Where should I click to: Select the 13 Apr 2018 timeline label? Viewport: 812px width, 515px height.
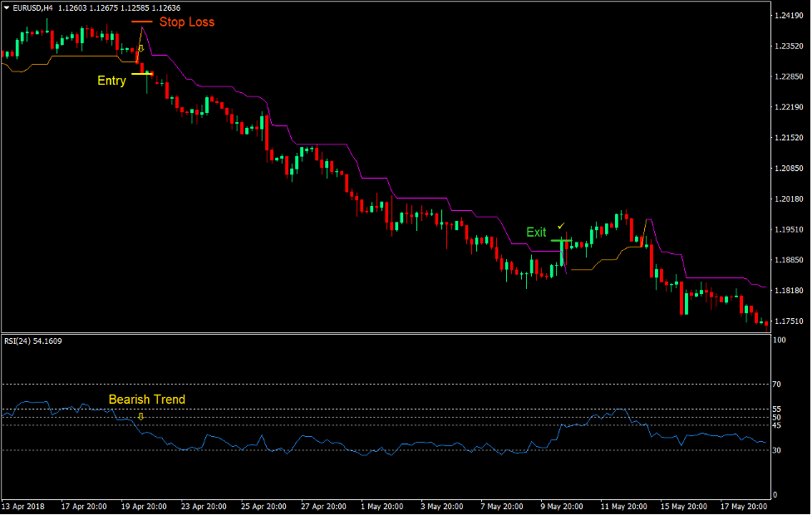click(x=23, y=505)
